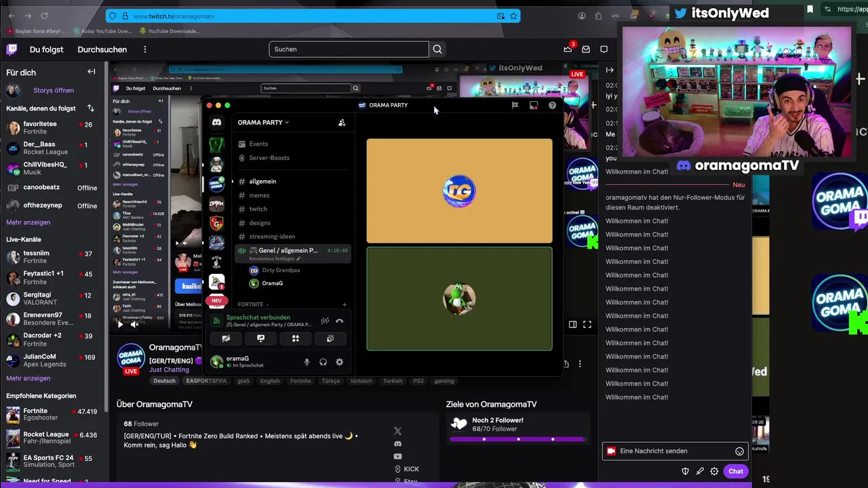Screen dimensions: 868x488
Task: Open the Discord soundboard
Action: tap(330, 338)
